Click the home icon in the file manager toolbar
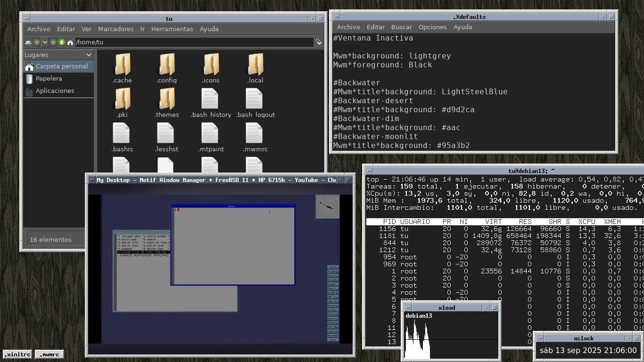 [x=70, y=42]
